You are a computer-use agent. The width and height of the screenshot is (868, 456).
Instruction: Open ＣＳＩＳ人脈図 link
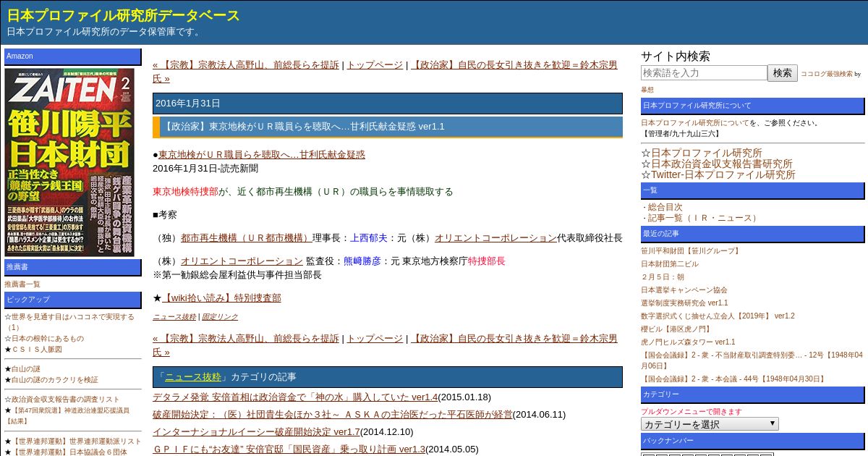coord(37,349)
